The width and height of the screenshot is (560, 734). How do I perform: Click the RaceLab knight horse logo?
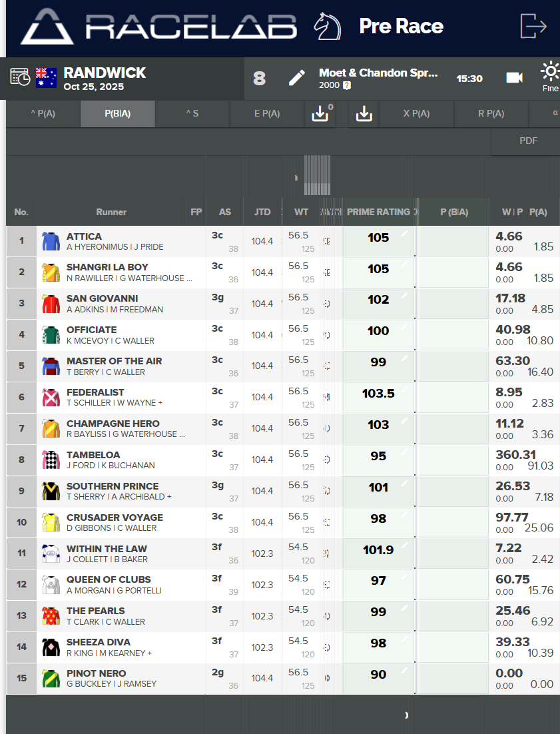click(327, 27)
